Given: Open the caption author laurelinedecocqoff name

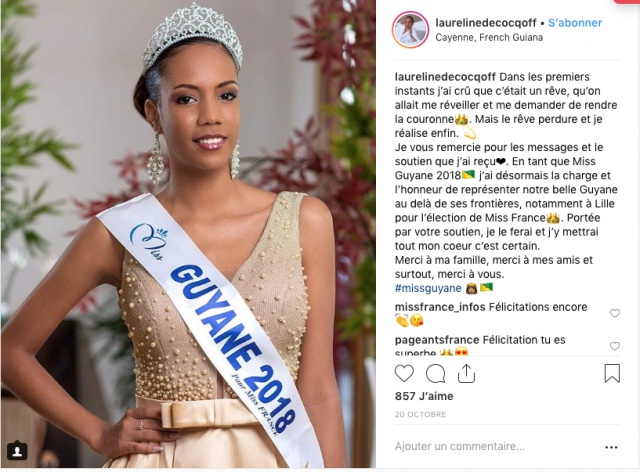Looking at the screenshot, I should click(x=445, y=77).
